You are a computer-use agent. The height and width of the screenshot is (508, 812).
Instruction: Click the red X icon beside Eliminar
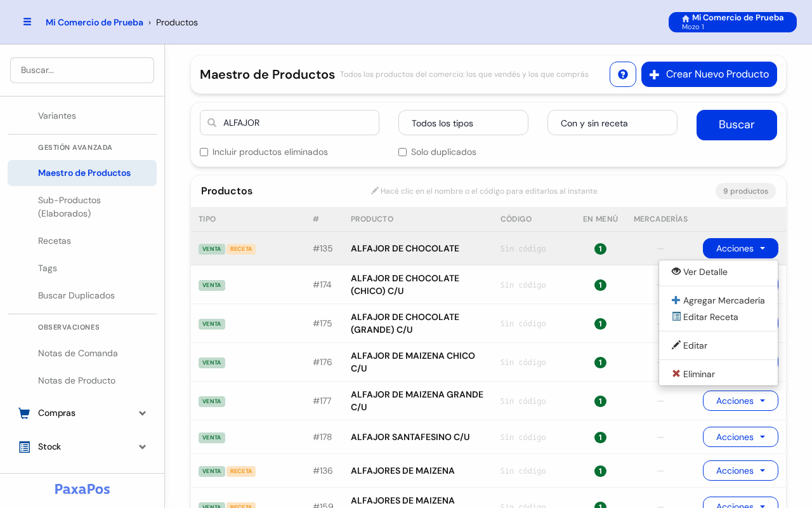point(676,373)
